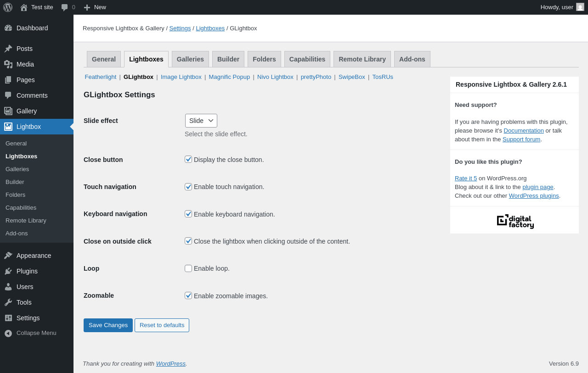
Task: Open the Dashboard sidebar icon
Action: coord(8,28)
